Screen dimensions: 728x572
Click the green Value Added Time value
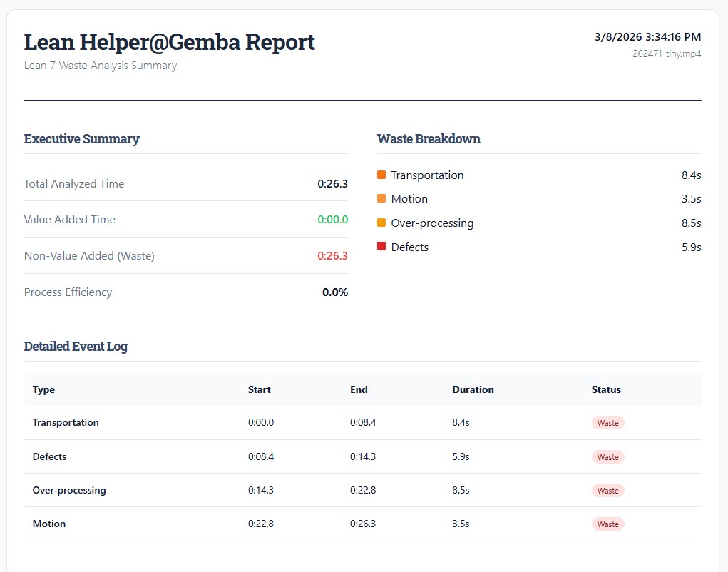tap(333, 220)
